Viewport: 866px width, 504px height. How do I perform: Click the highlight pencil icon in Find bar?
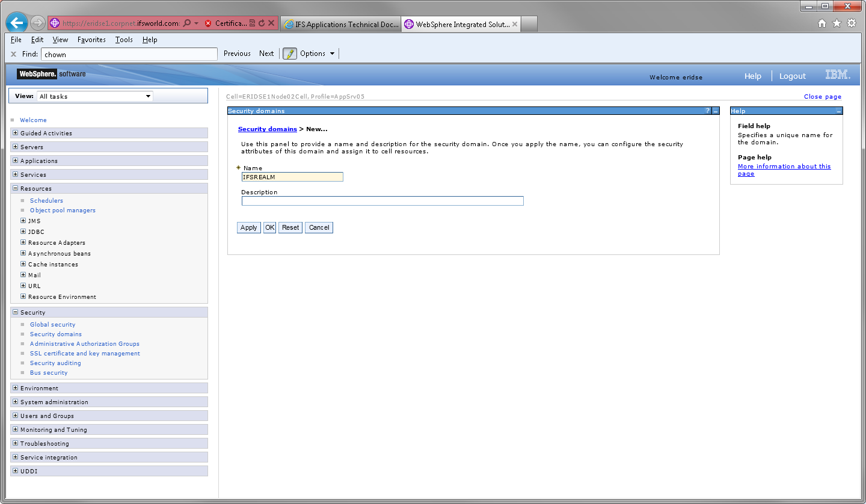pyautogui.click(x=290, y=54)
